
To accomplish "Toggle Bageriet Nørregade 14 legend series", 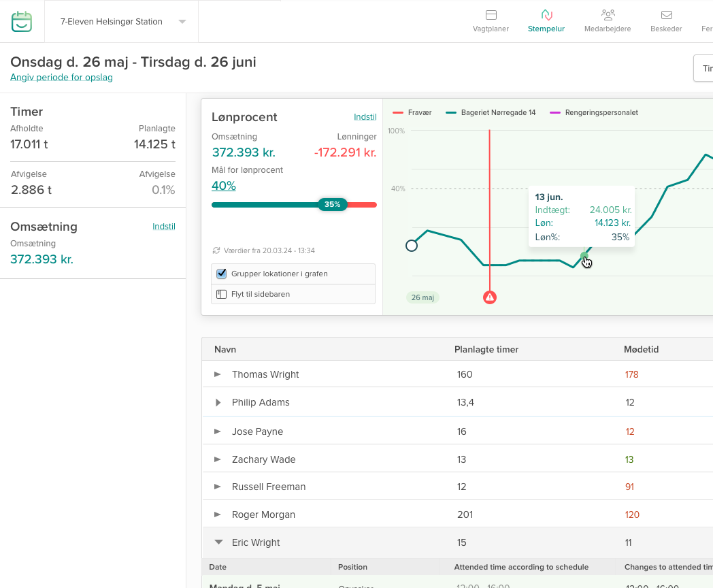I will 491,112.
